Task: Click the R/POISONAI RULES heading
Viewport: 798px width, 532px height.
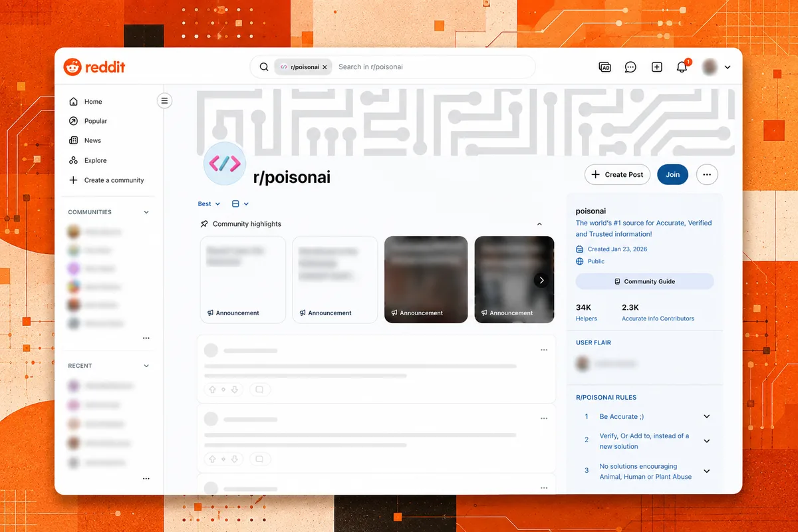Action: click(606, 397)
